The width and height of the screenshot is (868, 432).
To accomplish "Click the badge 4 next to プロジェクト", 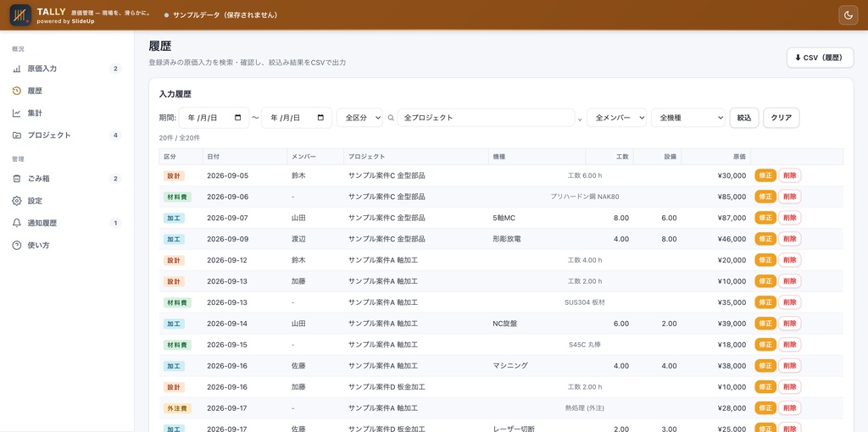I will click(x=115, y=135).
